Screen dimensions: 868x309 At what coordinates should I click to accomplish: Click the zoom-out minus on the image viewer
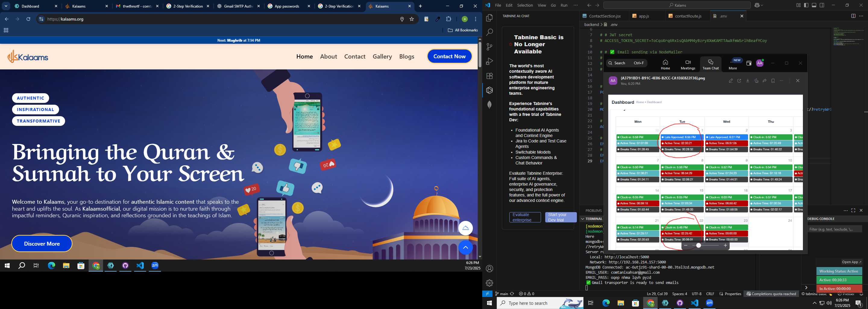[686, 246]
